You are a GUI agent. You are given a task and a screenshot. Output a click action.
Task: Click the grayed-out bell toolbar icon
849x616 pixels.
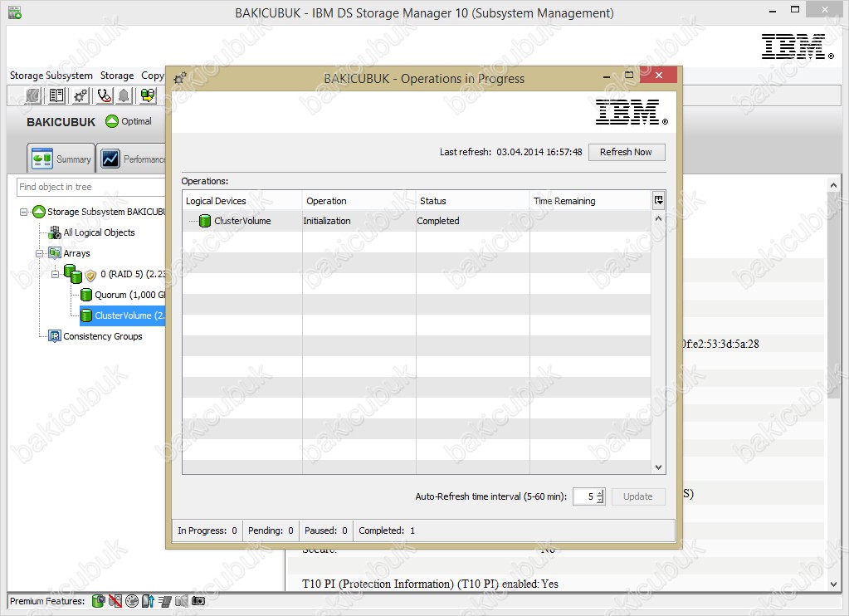[x=124, y=96]
